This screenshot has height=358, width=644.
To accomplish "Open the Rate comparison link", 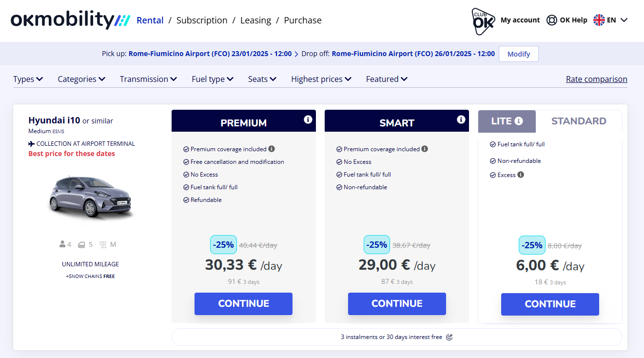I will tap(597, 79).
